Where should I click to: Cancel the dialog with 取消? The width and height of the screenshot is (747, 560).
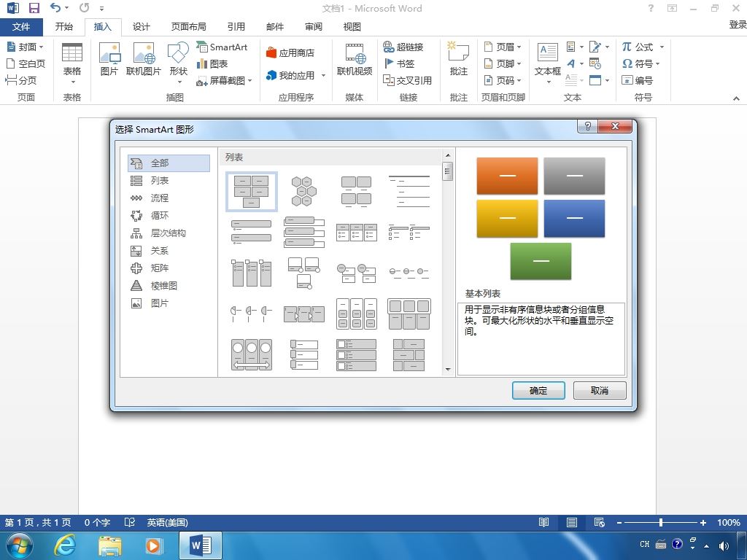(600, 391)
